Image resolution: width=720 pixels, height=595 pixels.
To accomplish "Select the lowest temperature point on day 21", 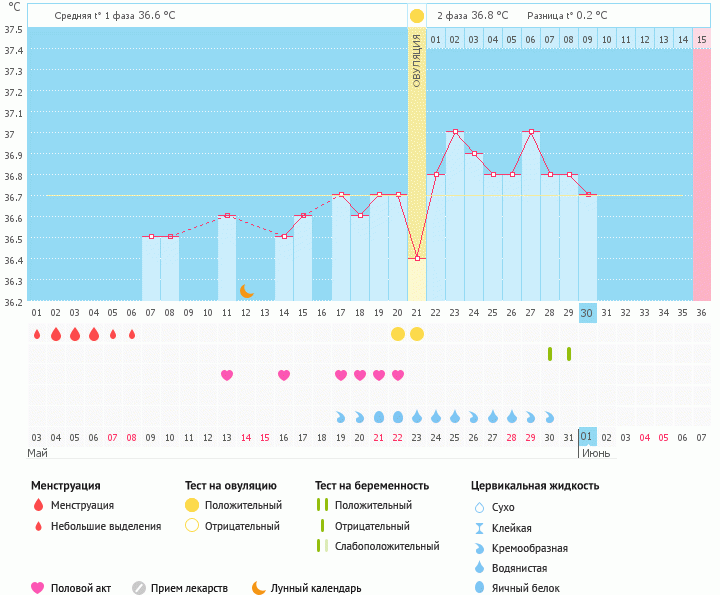I will point(417,258).
